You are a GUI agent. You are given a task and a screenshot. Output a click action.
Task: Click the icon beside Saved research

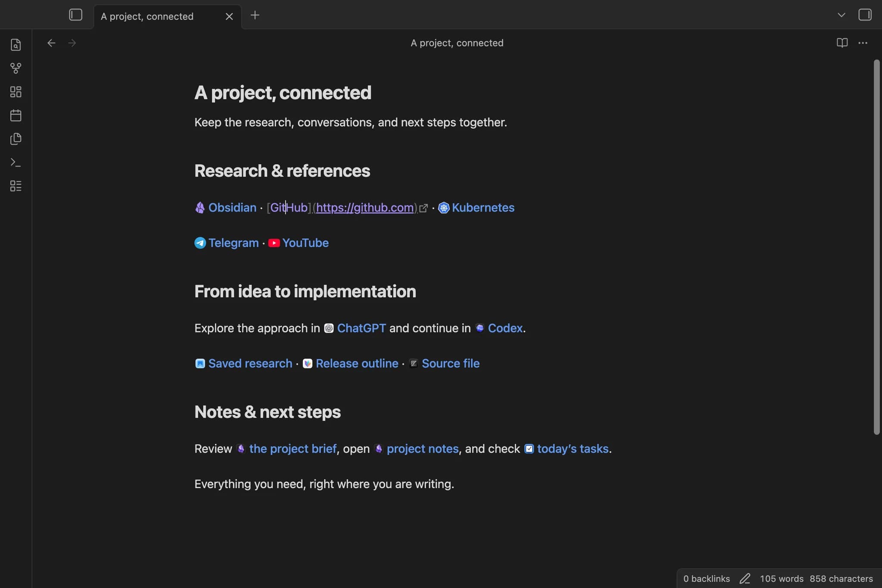tap(200, 364)
